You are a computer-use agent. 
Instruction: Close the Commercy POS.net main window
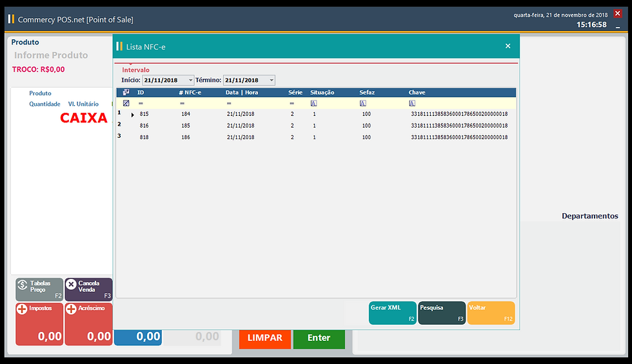pos(618,14)
